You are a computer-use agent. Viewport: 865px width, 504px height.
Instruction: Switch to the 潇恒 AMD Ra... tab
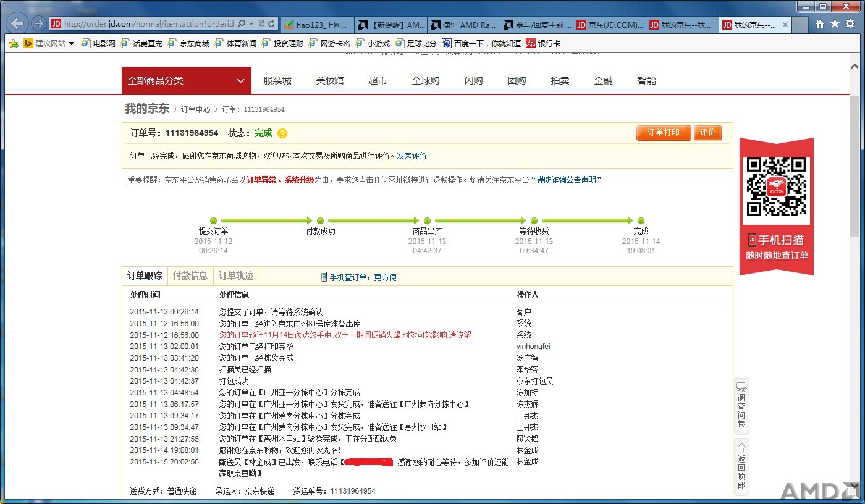[x=464, y=25]
